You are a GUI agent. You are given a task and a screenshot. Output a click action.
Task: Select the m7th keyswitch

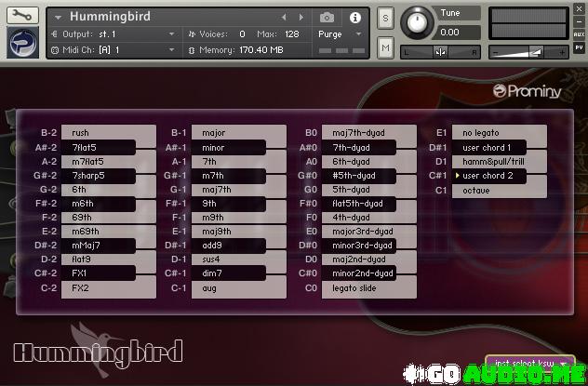[228, 176]
